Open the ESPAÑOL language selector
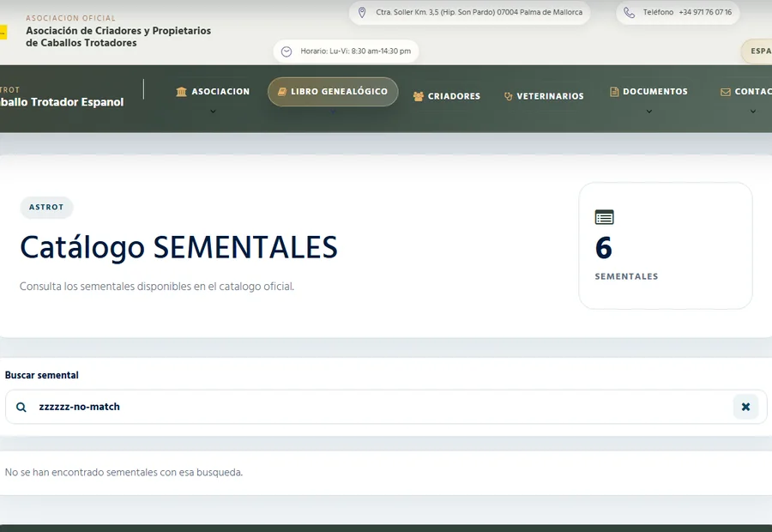Image resolution: width=772 pixels, height=532 pixels. coord(757,51)
